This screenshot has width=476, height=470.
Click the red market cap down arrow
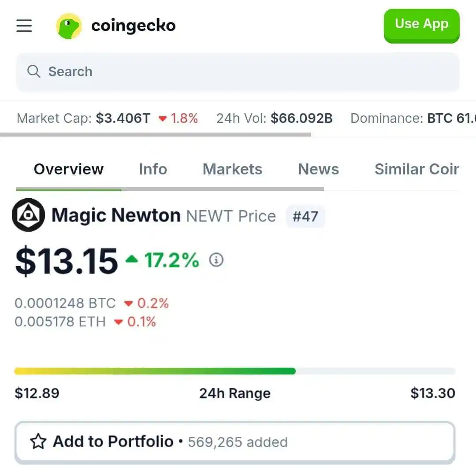[x=163, y=118]
